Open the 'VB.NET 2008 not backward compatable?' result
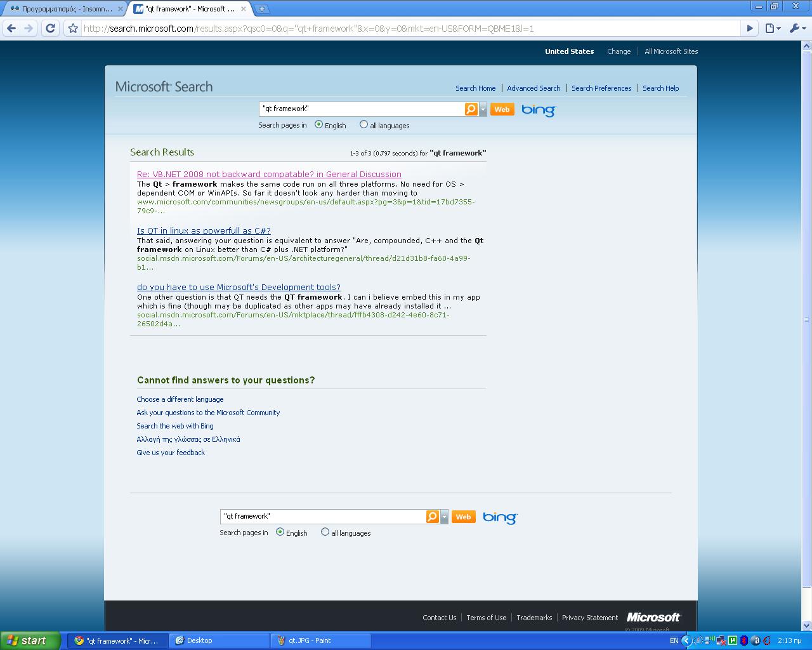This screenshot has height=650, width=812. pyautogui.click(x=269, y=174)
